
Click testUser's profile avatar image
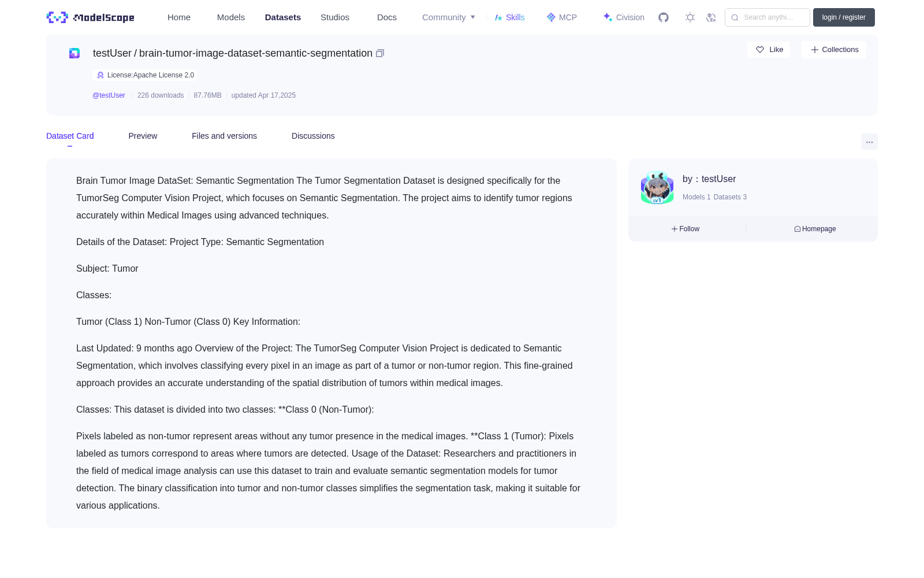pyautogui.click(x=657, y=187)
